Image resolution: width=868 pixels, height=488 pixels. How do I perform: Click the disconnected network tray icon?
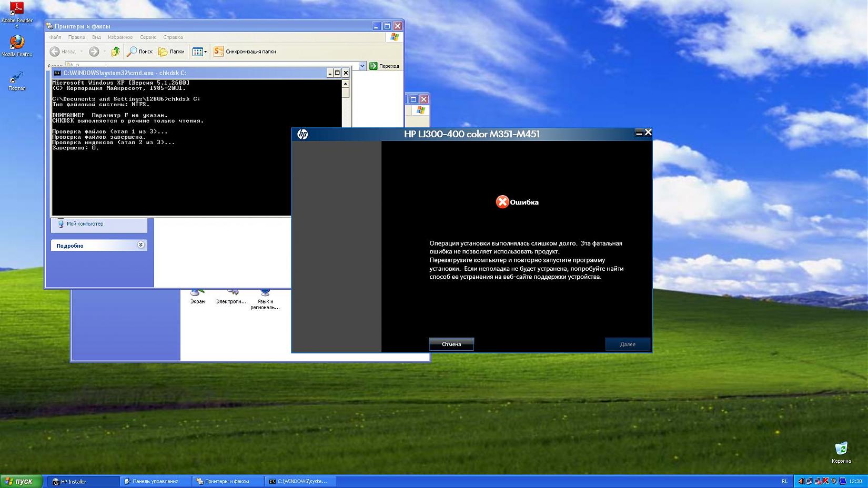[x=817, y=481]
